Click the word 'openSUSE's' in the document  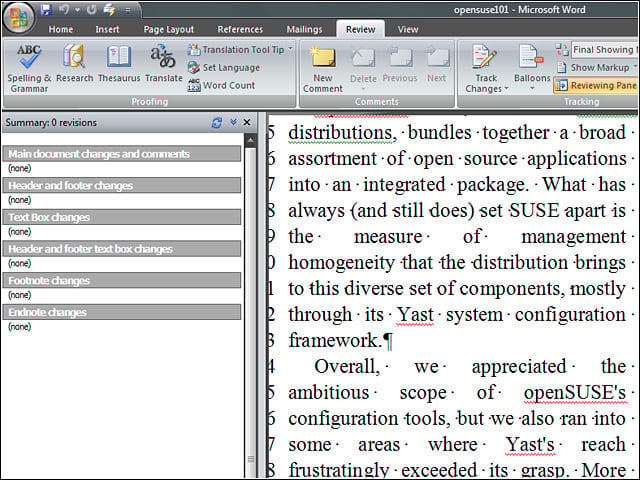pyautogui.click(x=575, y=393)
